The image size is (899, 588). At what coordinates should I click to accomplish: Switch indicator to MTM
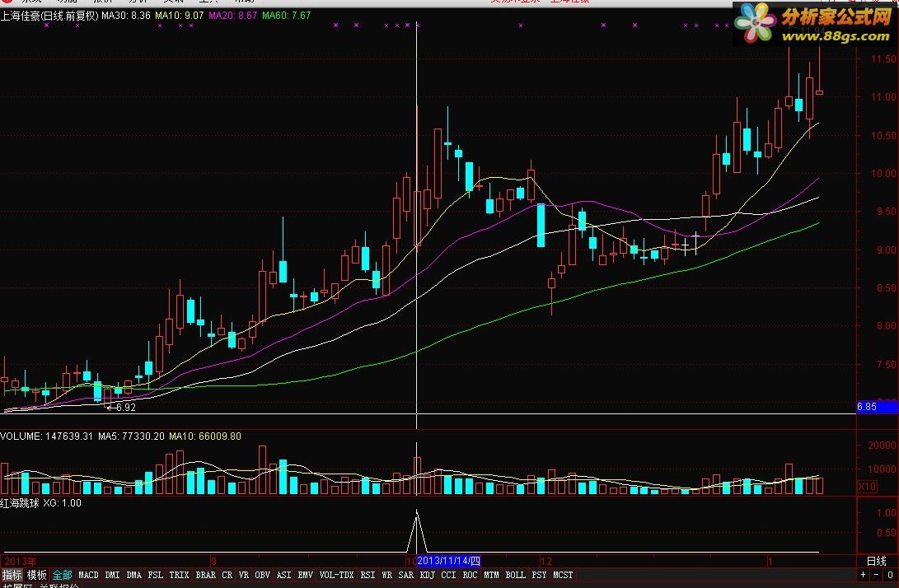point(491,575)
